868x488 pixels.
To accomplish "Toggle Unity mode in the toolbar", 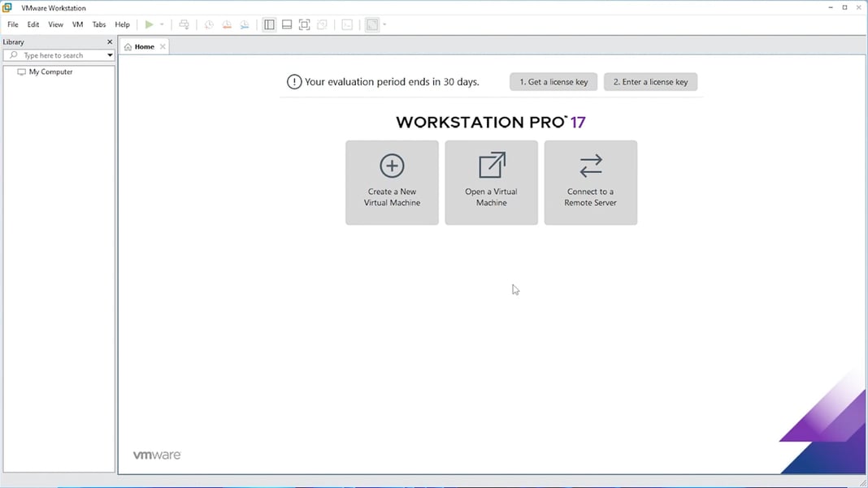I will 322,24.
